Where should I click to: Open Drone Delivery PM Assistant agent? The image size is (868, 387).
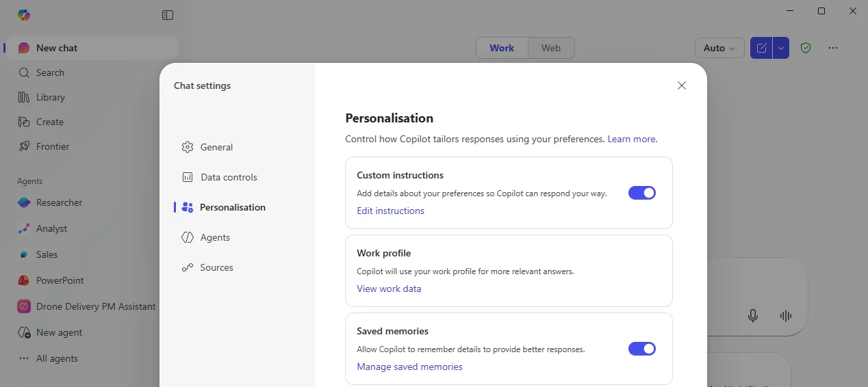86,306
